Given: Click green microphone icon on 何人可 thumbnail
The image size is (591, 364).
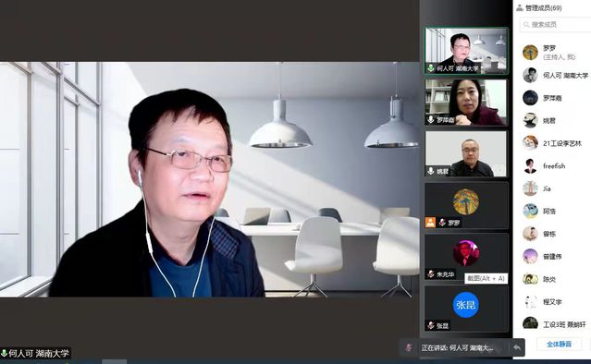Looking at the screenshot, I should click(x=431, y=68).
